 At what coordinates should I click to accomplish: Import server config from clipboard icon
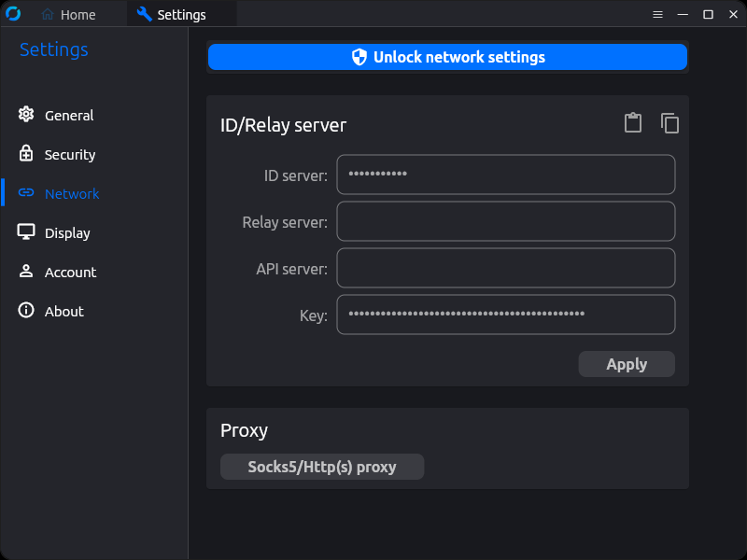633,123
